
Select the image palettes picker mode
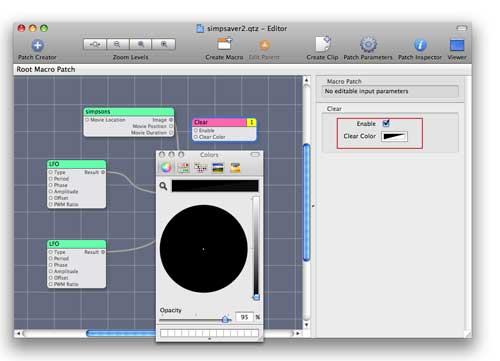point(218,168)
